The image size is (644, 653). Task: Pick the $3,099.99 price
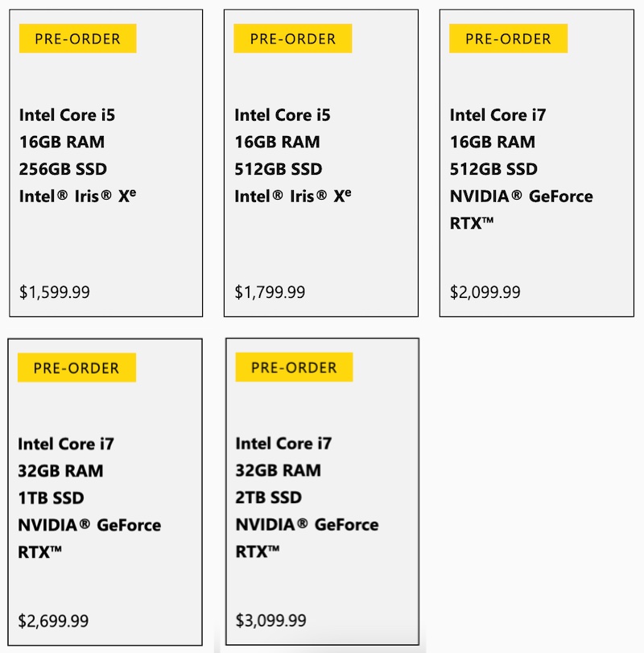pyautogui.click(x=271, y=620)
